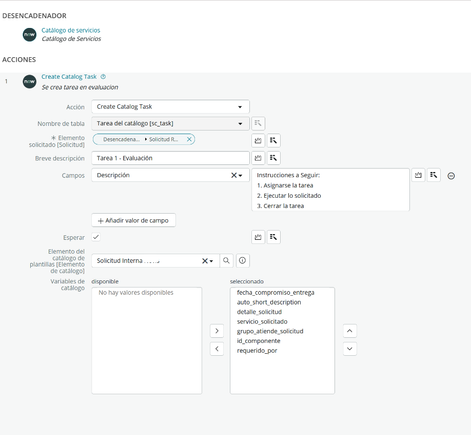Show info for Solicitud Interna catalog item
The image size is (471, 435).
coord(242,260)
